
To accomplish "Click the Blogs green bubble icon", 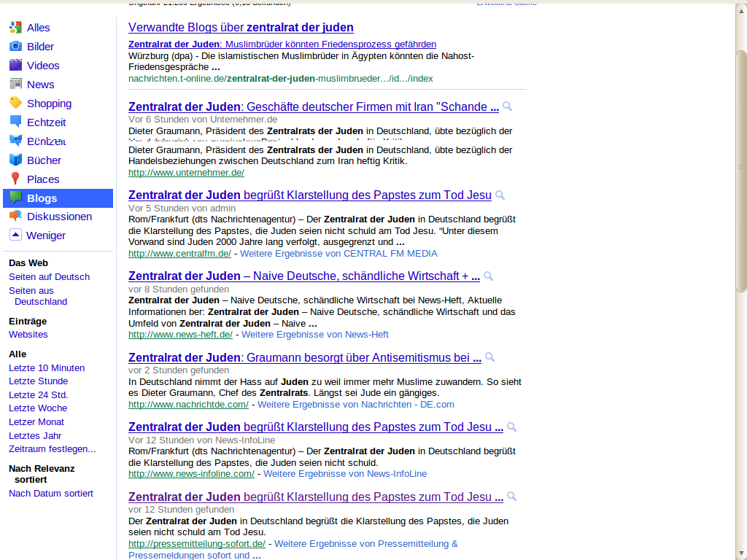I will 16,198.
